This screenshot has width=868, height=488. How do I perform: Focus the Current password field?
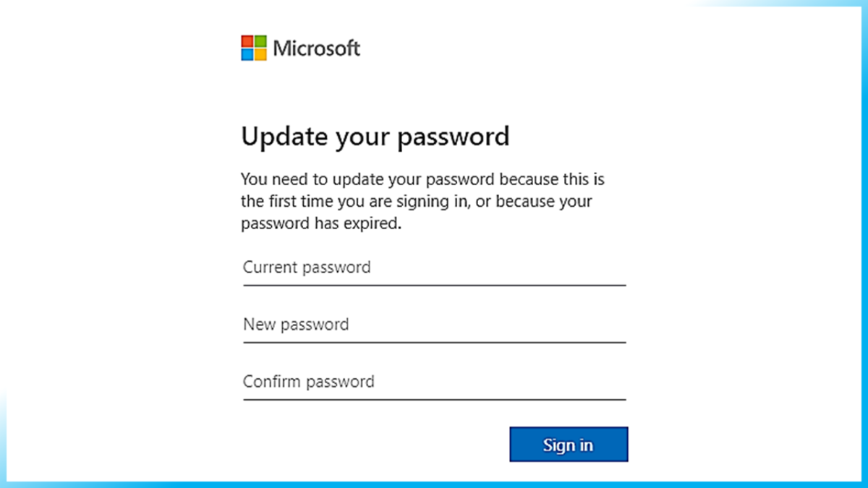tap(434, 268)
